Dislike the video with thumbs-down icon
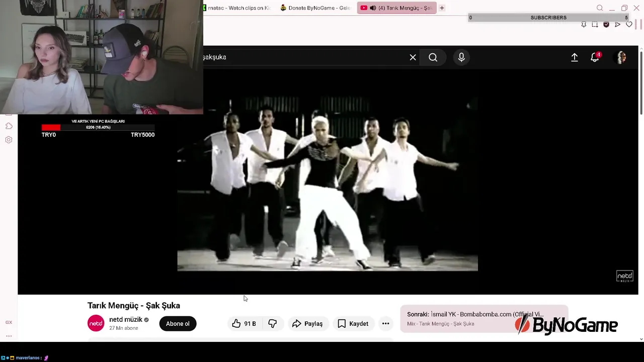This screenshot has height=362, width=644. (273, 324)
